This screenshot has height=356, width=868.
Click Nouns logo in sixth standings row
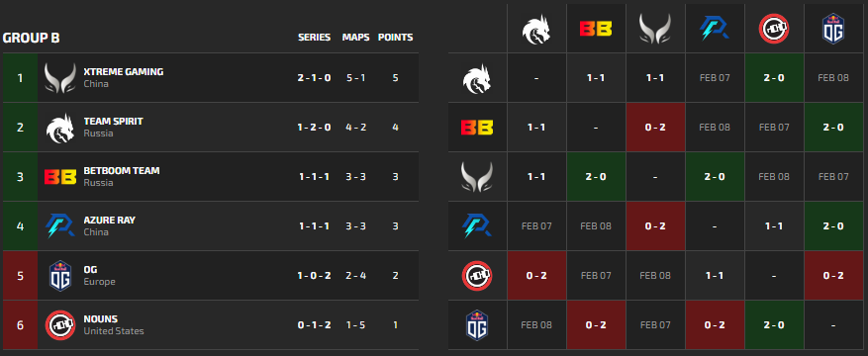pos(59,325)
